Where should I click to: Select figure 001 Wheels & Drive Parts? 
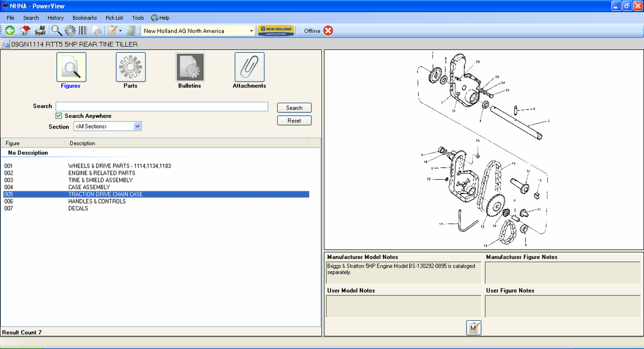click(x=156, y=166)
